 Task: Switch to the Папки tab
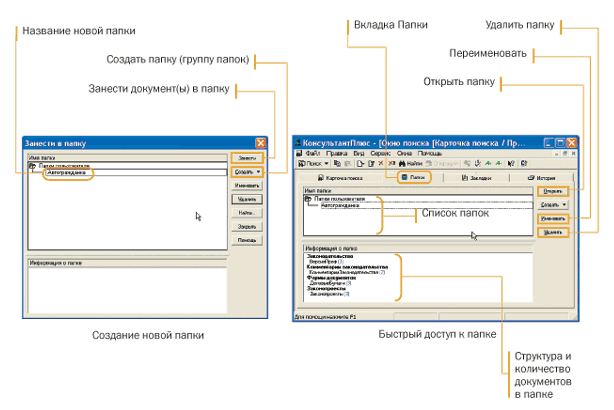414,177
